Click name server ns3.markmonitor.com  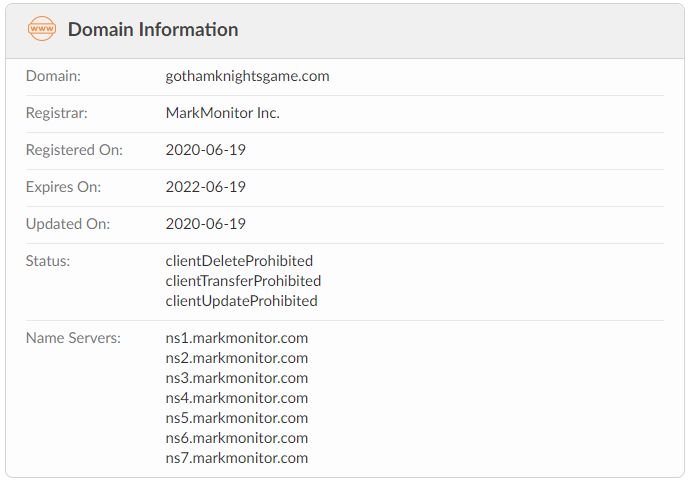point(237,378)
